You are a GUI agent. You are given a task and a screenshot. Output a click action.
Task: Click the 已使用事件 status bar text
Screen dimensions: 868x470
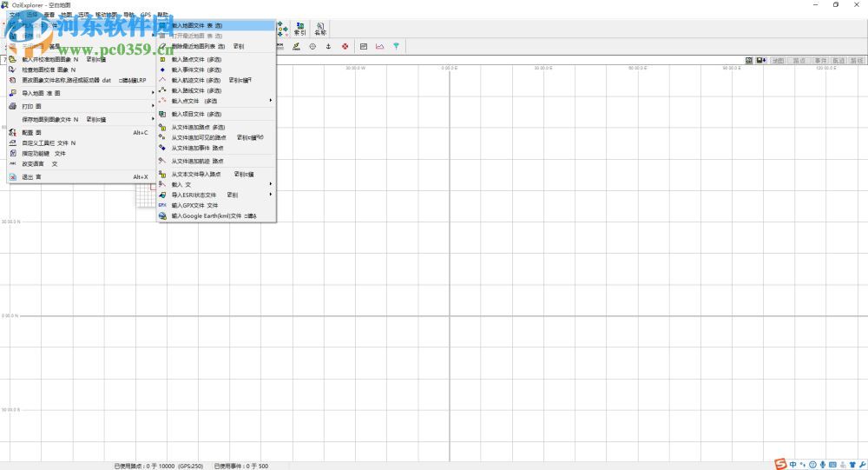pos(241,467)
